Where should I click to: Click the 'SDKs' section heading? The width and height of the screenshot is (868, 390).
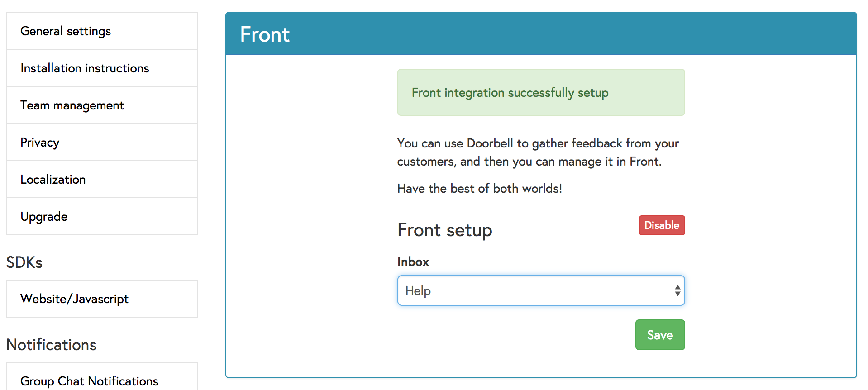[x=24, y=262]
